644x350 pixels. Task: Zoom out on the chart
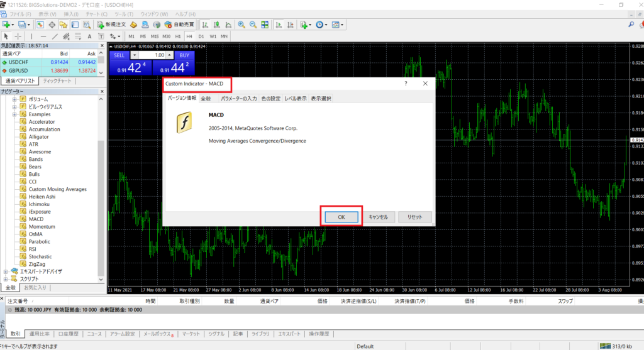[x=253, y=25]
